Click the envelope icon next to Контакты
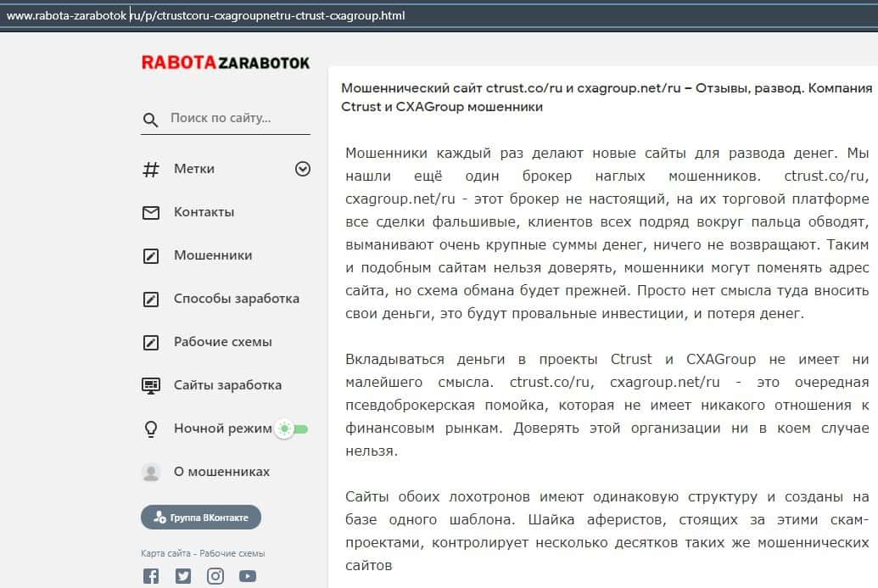 [151, 213]
